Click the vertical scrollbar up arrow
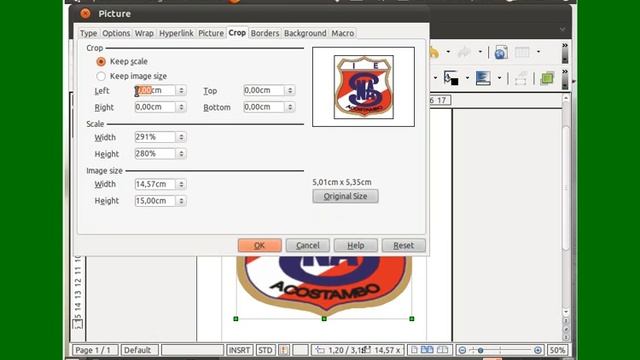This screenshot has width=640, height=360. coord(566,98)
